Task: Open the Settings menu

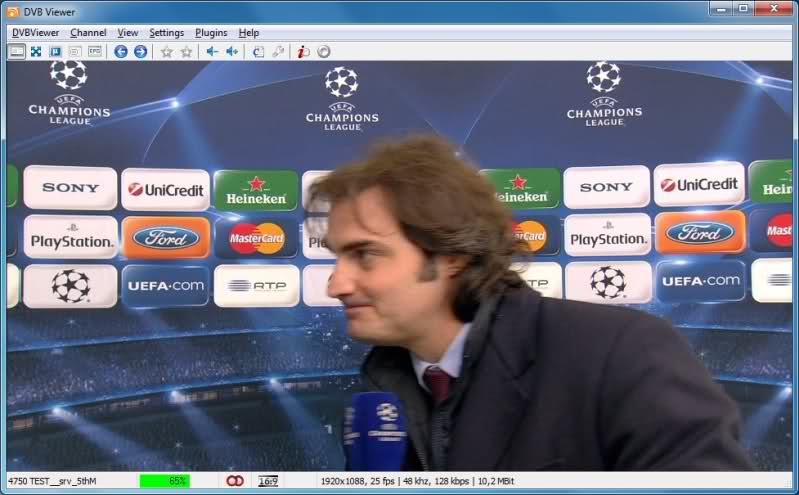Action: tap(166, 33)
